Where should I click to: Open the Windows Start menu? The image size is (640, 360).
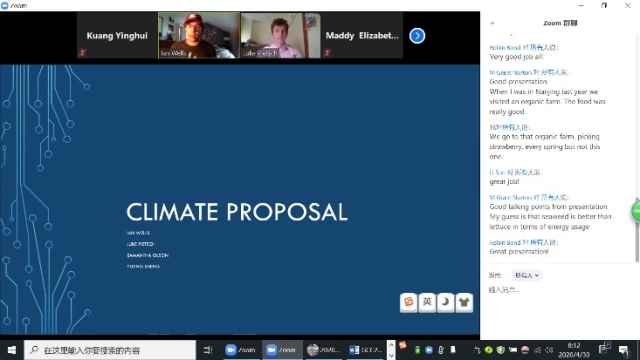coord(12,350)
